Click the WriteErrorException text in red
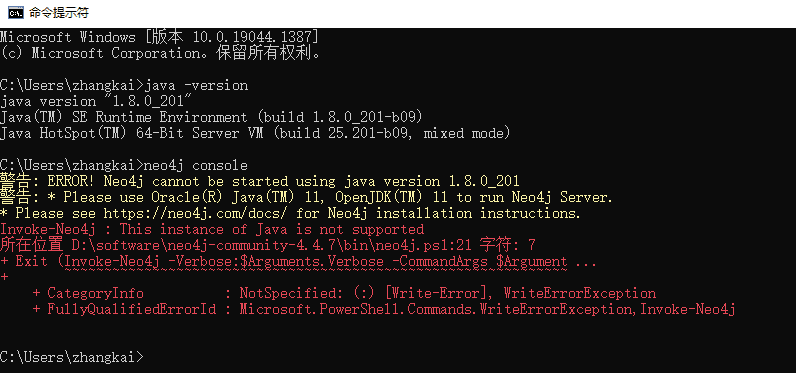Image resolution: width=796 pixels, height=373 pixels. (580, 293)
